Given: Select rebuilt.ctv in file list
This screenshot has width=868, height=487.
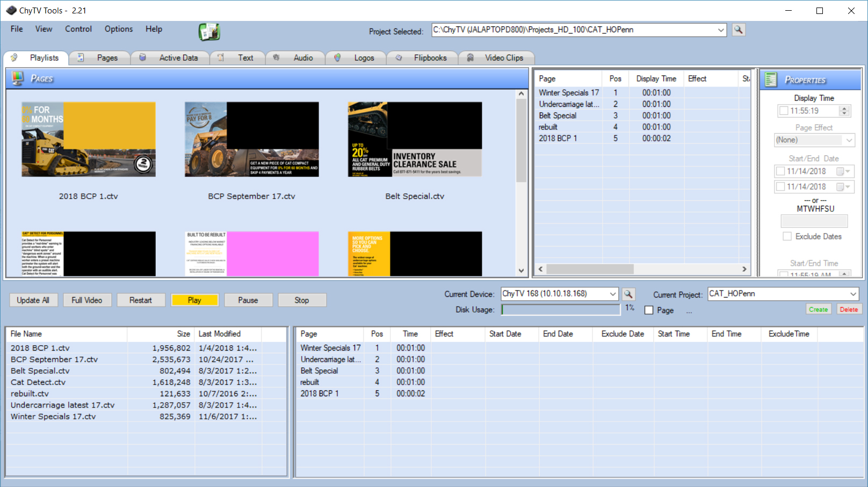Looking at the screenshot, I should click(x=30, y=394).
